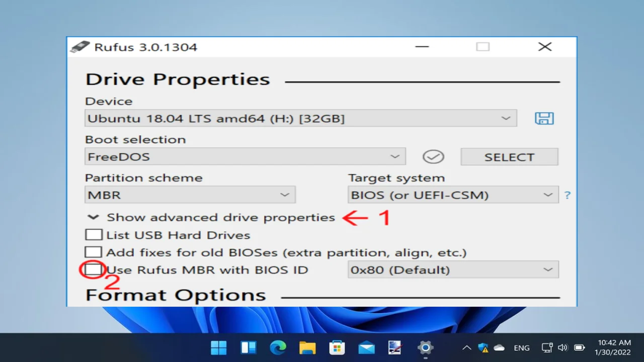The height and width of the screenshot is (362, 644).
Task: Launch Microsoft Edge from taskbar
Action: click(278, 347)
